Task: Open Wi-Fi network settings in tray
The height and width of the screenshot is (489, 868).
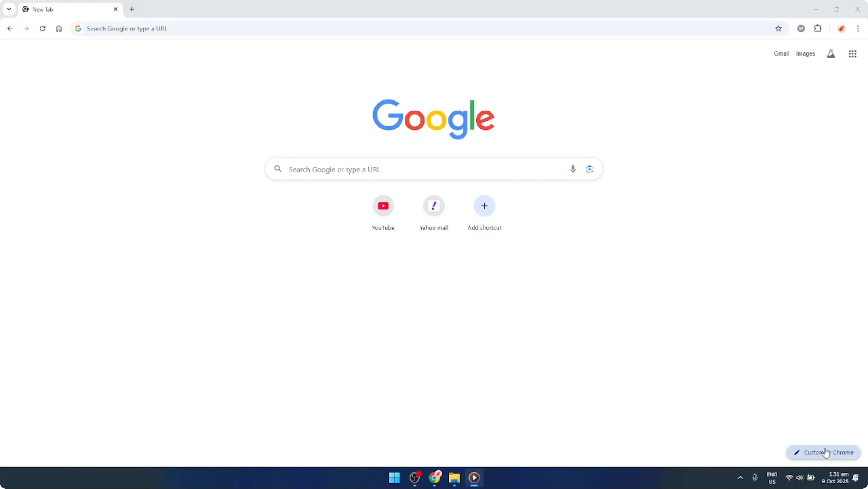Action: pos(789,478)
